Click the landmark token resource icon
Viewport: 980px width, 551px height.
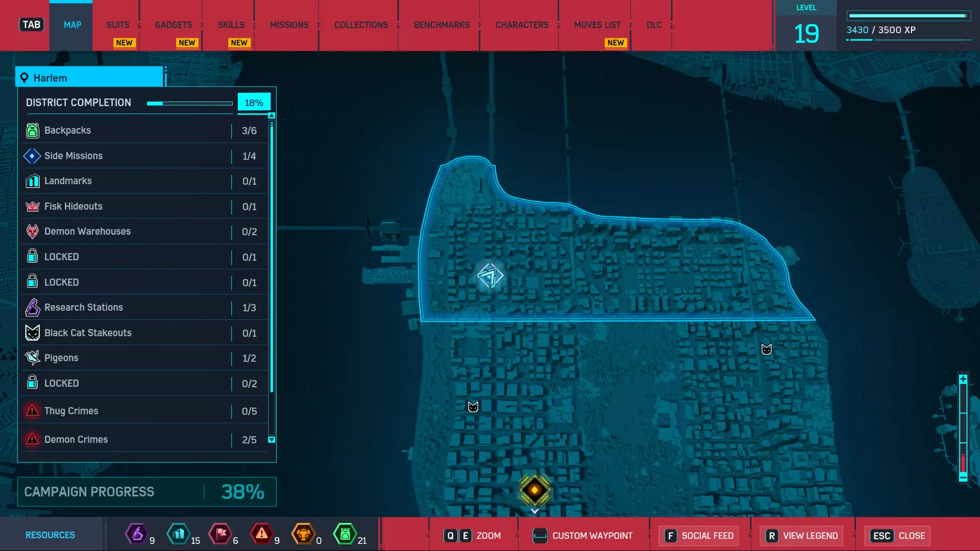pyautogui.click(x=179, y=534)
